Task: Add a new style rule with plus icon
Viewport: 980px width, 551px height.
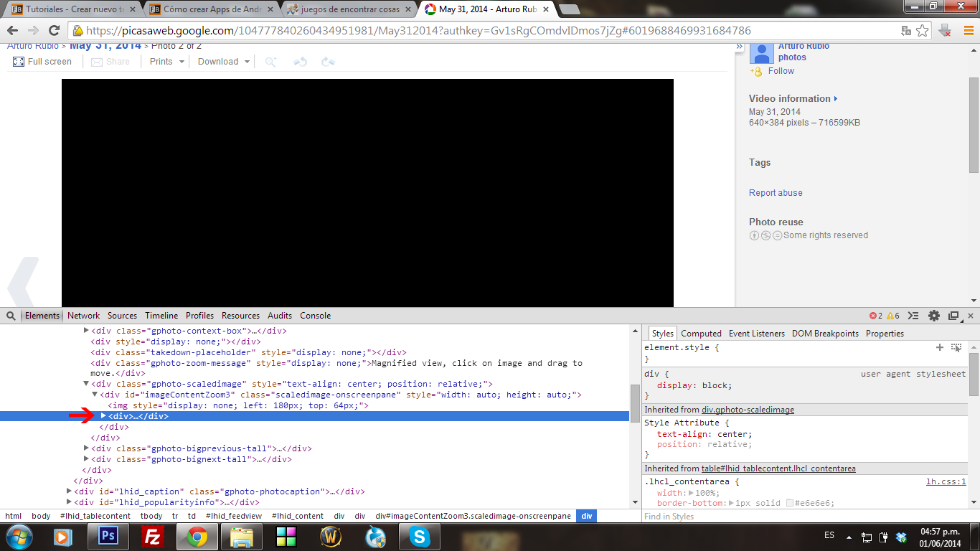Action: (940, 347)
